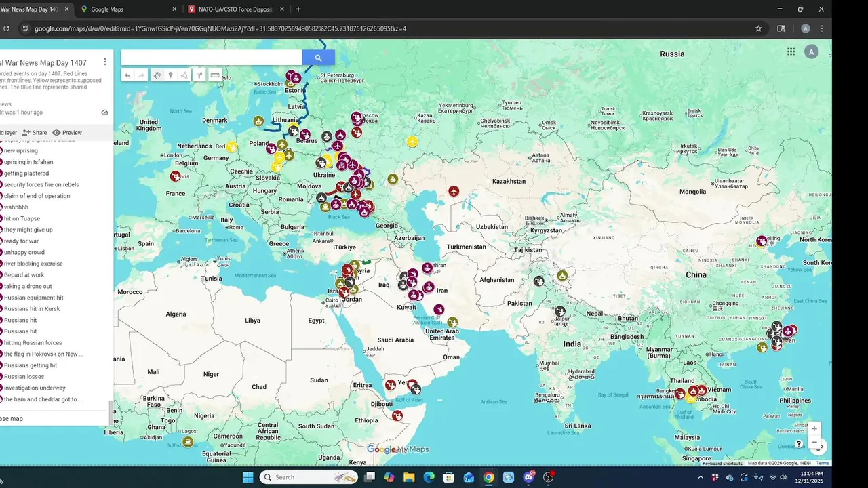Click the address bar URL
Viewport: 868px width, 488px height.
(220, 28)
